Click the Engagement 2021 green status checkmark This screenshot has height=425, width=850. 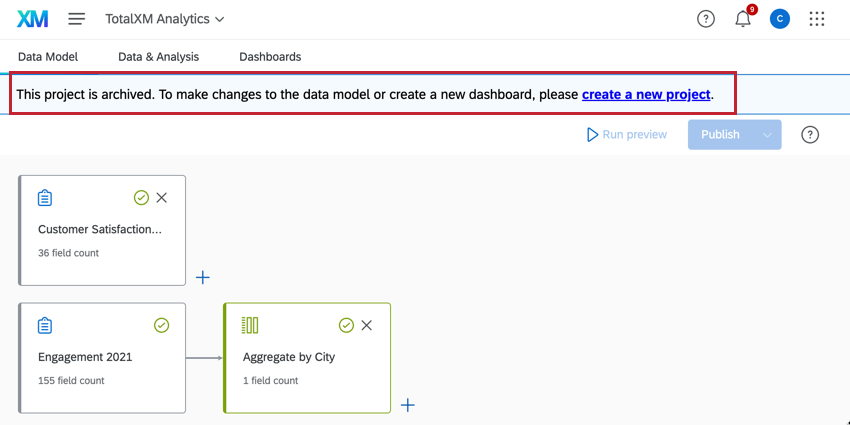click(x=162, y=325)
